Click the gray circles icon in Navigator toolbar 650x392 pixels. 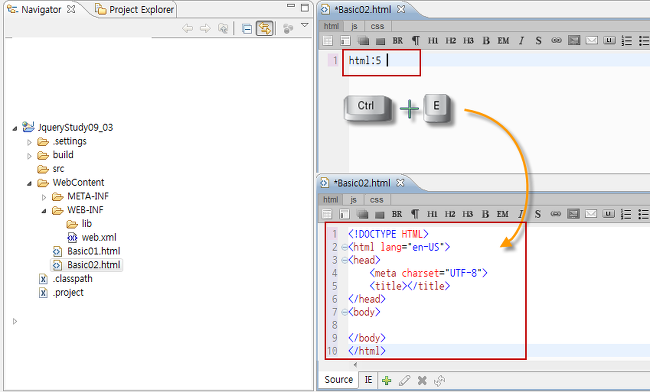point(288,28)
